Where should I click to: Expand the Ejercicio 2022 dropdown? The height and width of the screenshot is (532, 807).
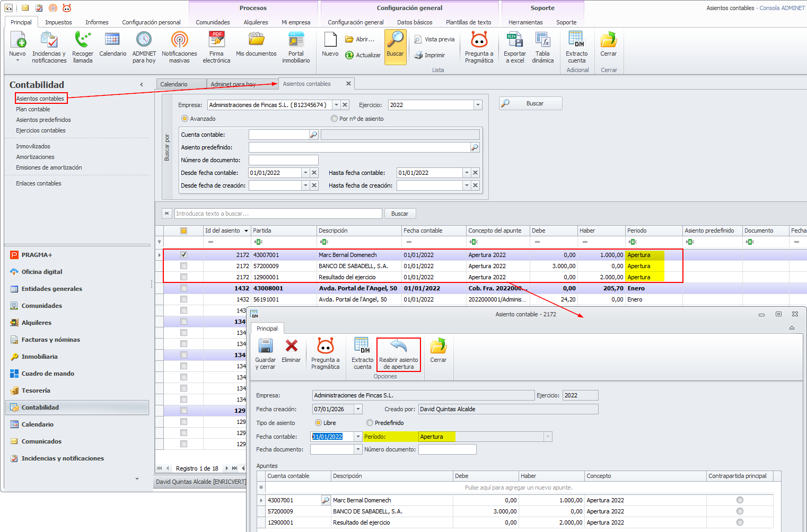478,105
